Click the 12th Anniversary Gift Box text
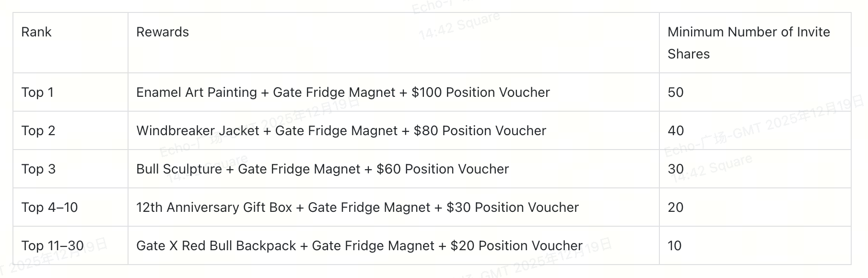The image size is (868, 278). 214,208
